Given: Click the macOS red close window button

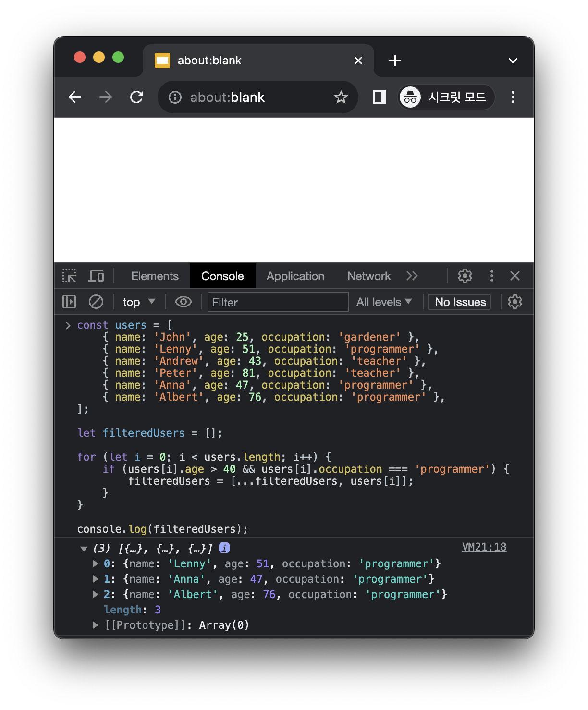Looking at the screenshot, I should point(80,57).
